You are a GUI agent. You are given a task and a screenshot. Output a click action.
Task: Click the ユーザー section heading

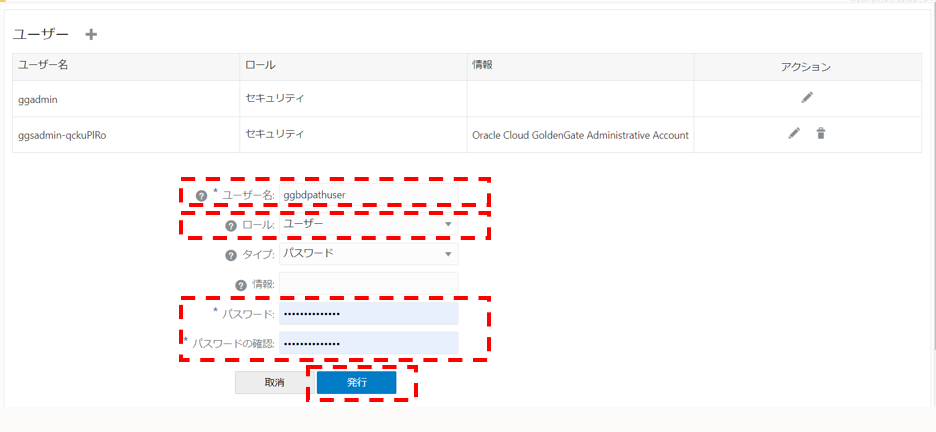[x=41, y=35]
